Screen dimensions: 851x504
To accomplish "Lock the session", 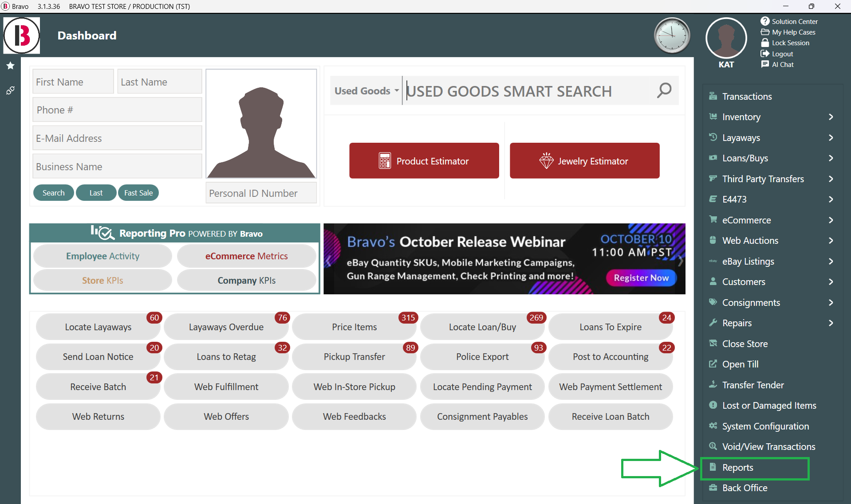I will [785, 43].
